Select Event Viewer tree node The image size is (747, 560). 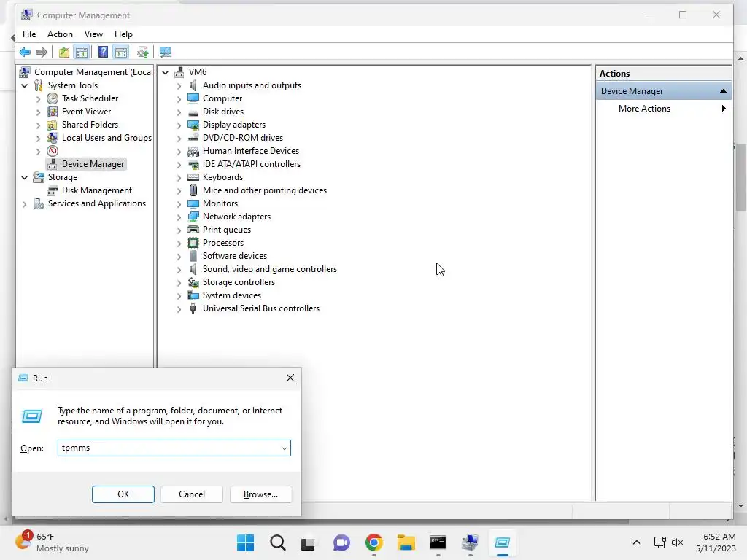[x=86, y=112]
